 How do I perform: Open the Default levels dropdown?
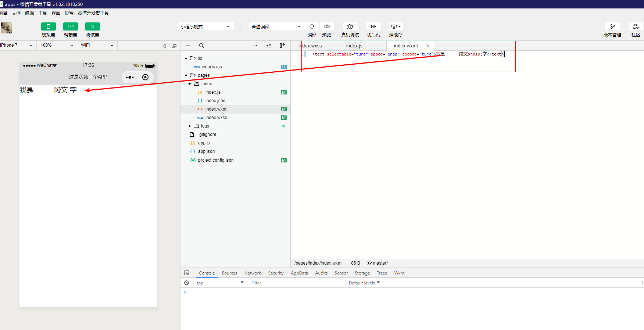364,283
